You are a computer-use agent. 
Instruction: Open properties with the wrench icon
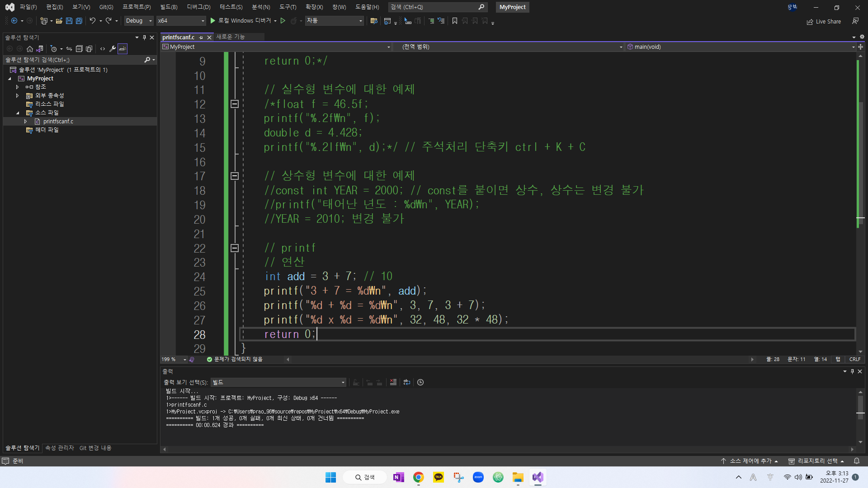113,49
